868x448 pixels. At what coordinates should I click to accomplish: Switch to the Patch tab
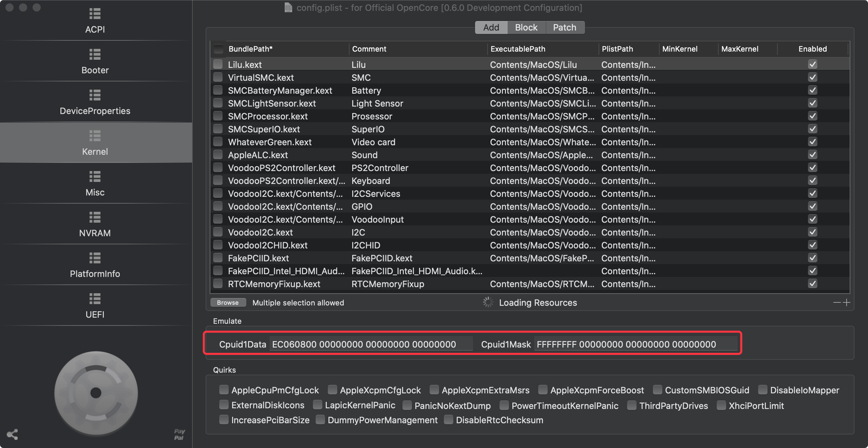565,27
